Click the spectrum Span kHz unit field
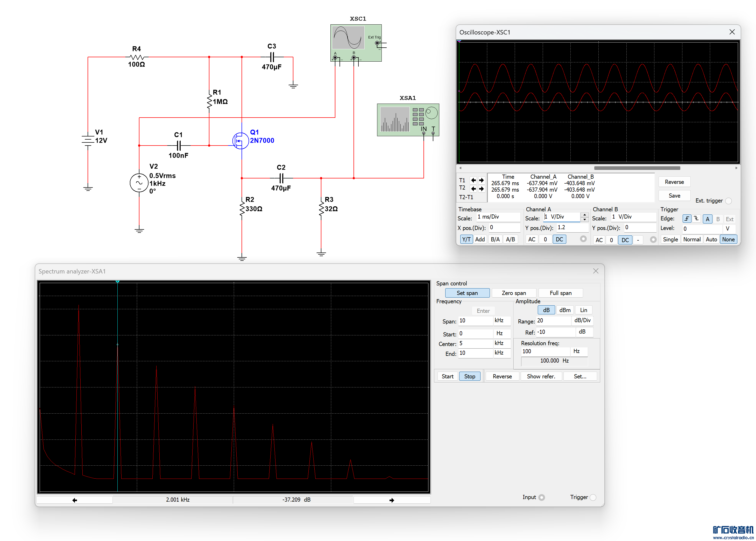The height and width of the screenshot is (541, 756). [502, 320]
